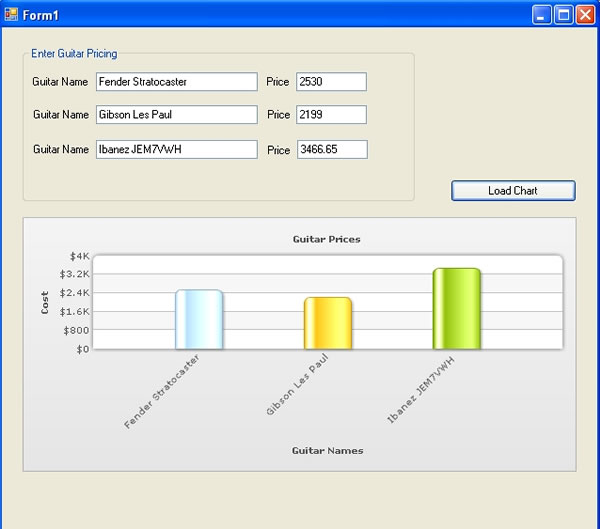The width and height of the screenshot is (600, 529).
Task: Select the Ibanez JEM7VWH name text field
Action: coord(177,150)
